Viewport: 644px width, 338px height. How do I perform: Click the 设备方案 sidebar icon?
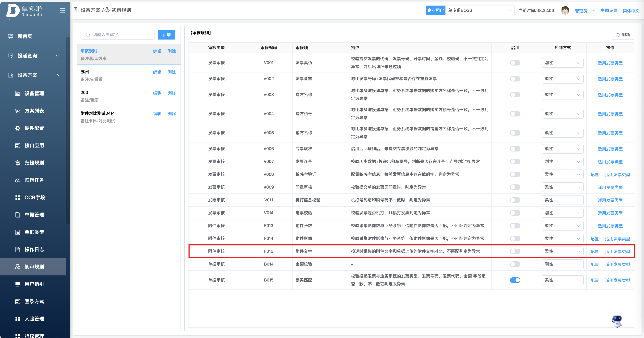click(11, 75)
